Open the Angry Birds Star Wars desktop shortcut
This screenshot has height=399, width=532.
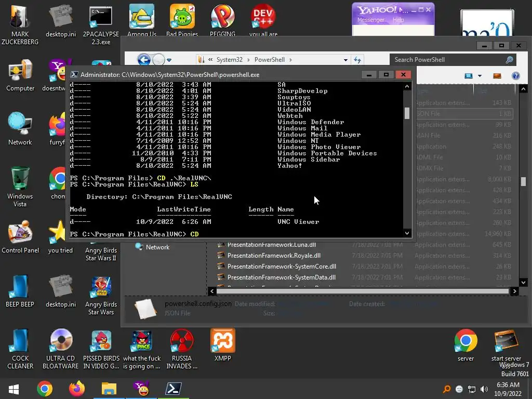(x=101, y=295)
